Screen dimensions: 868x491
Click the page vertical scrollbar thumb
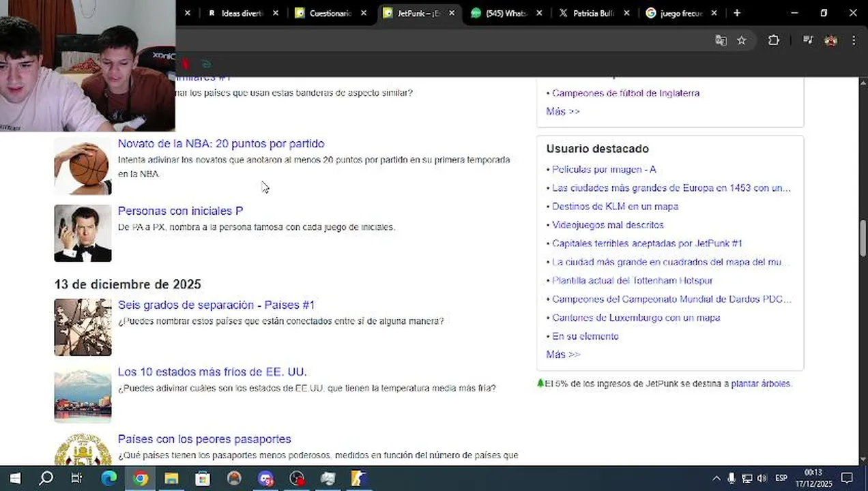click(863, 238)
